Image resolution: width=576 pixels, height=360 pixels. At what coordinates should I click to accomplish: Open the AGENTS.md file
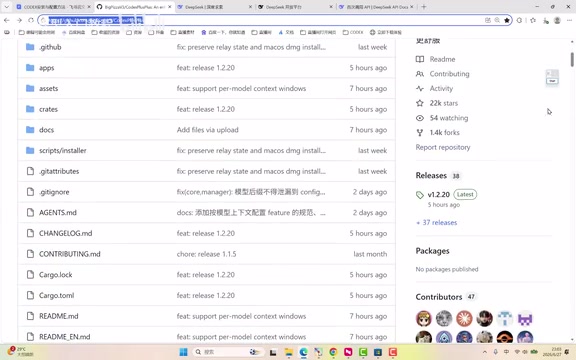pyautogui.click(x=58, y=212)
